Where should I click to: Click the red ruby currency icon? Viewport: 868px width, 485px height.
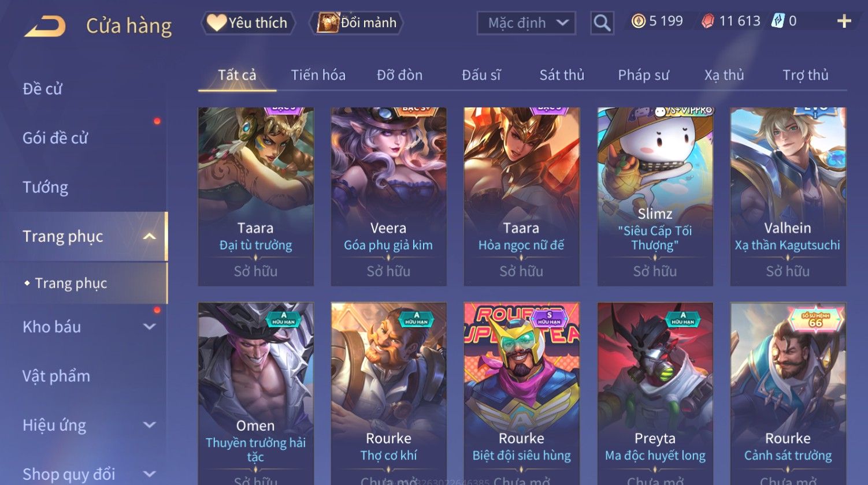click(x=707, y=21)
